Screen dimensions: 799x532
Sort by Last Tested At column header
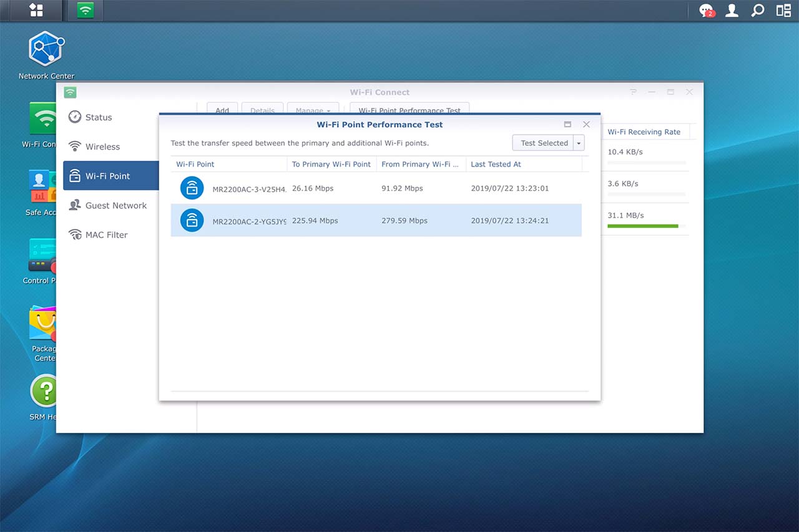click(524, 164)
